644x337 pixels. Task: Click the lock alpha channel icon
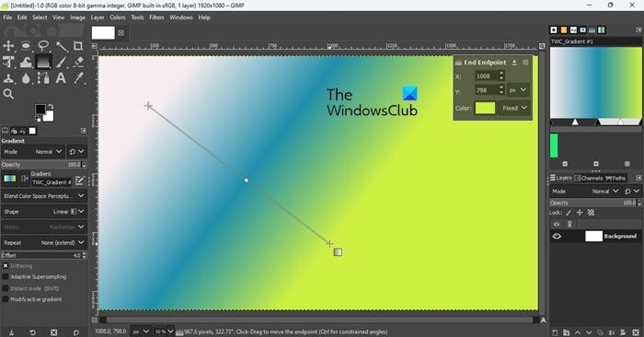[x=591, y=213]
